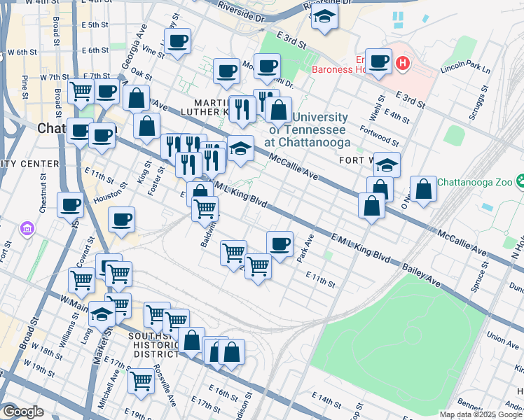Click the coffee cup marker beside the hospital

[x=378, y=62]
